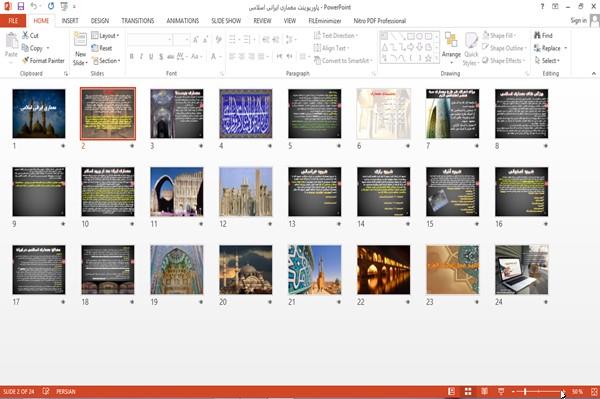Open the Shape Outline dropdown
This screenshot has height=399, width=600.
pyautogui.click(x=504, y=48)
